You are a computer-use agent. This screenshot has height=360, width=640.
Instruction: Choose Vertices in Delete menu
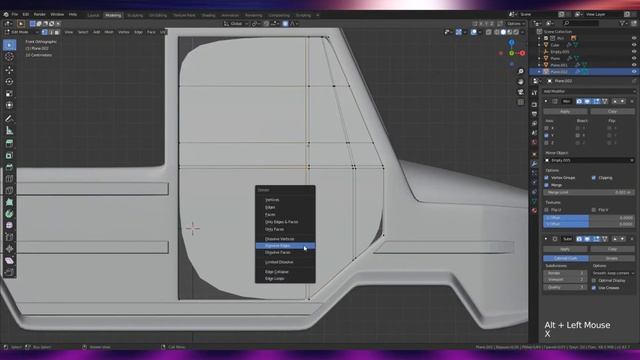[x=285, y=200]
